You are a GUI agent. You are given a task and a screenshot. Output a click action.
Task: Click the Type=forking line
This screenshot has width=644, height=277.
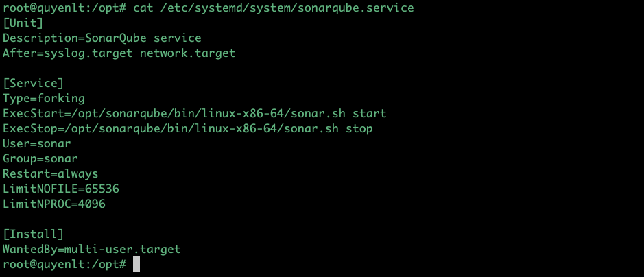[x=44, y=99]
